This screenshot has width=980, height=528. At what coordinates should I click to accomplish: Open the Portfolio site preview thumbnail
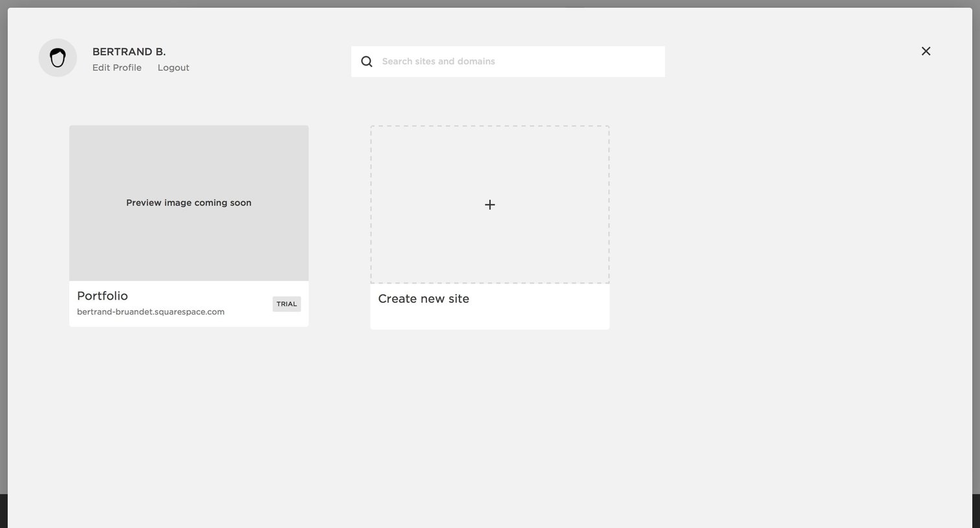tap(189, 203)
